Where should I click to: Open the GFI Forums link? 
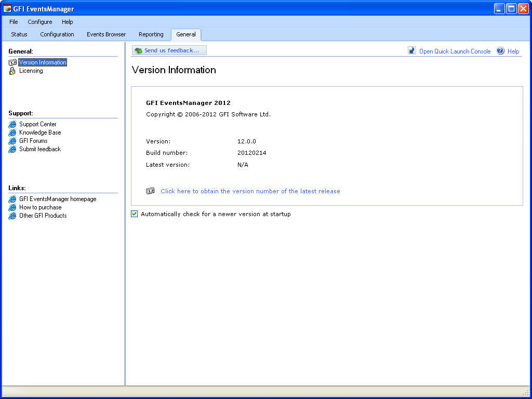33,140
